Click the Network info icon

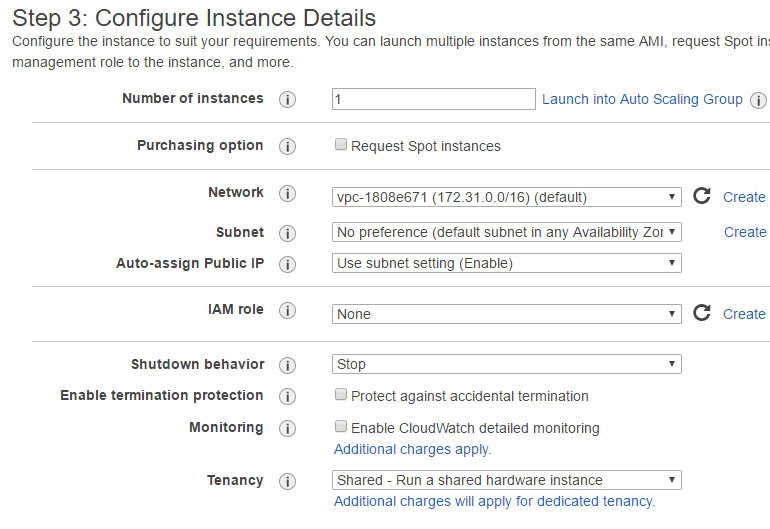point(287,194)
